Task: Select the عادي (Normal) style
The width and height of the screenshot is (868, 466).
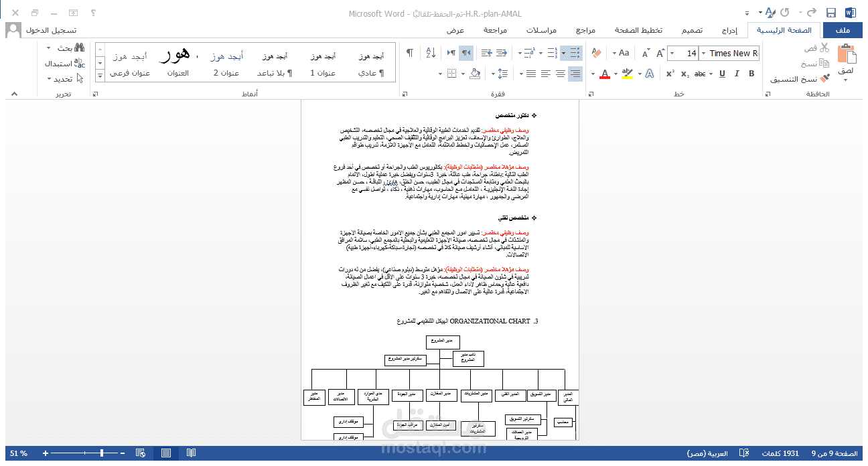Action: (x=370, y=64)
